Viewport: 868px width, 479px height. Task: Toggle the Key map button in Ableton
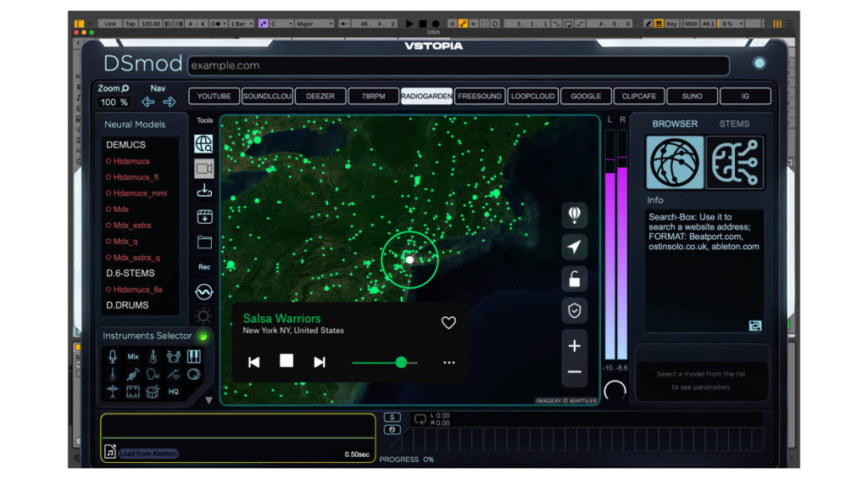671,24
